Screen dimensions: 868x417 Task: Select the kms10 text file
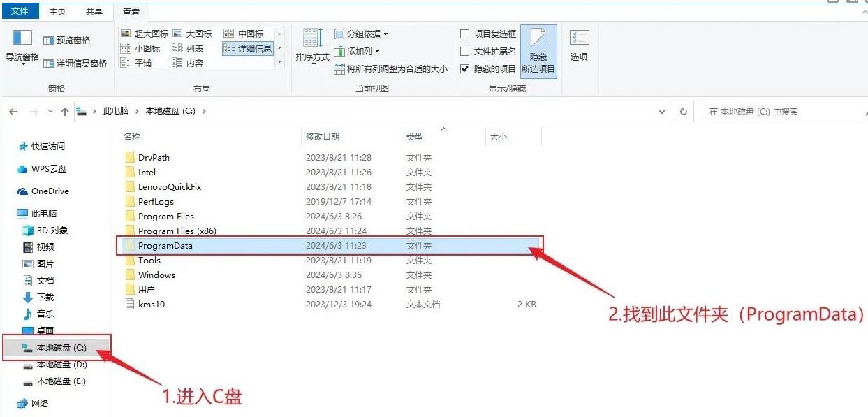[151, 305]
